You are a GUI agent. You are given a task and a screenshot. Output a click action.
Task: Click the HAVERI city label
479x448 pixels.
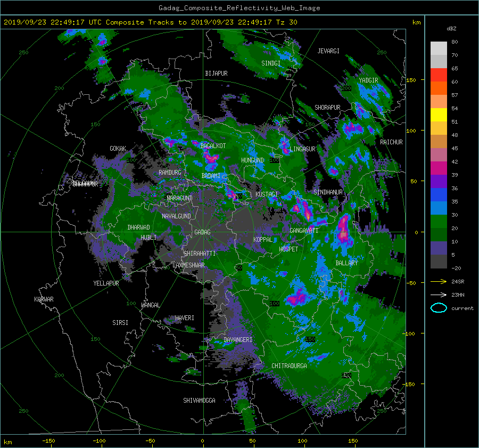pos(185,318)
